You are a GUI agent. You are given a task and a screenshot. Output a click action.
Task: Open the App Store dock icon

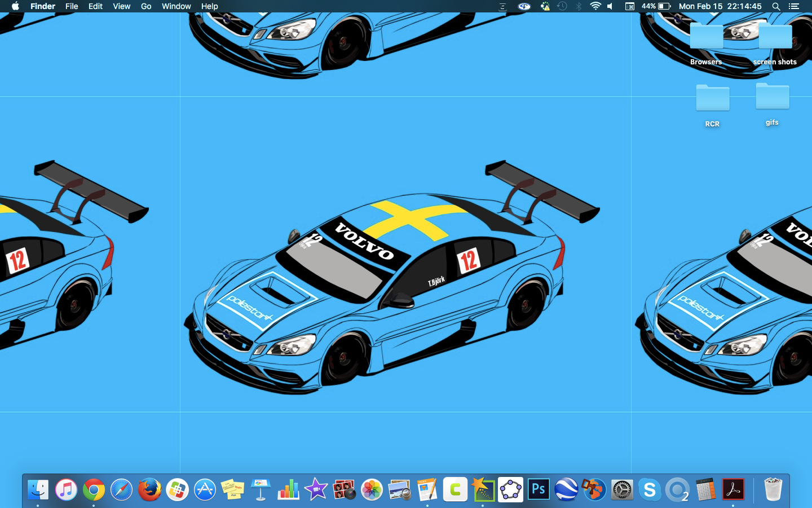[205, 489]
